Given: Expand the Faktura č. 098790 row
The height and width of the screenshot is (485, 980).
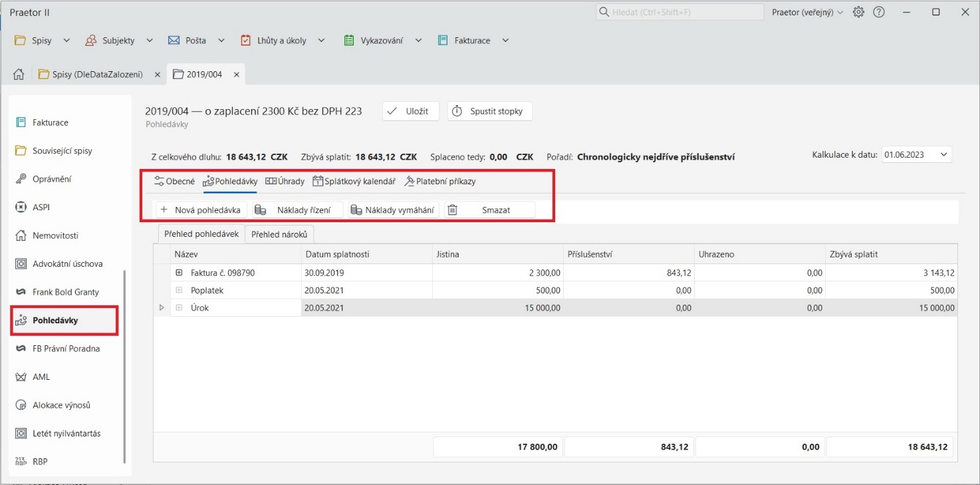Looking at the screenshot, I should [x=179, y=273].
